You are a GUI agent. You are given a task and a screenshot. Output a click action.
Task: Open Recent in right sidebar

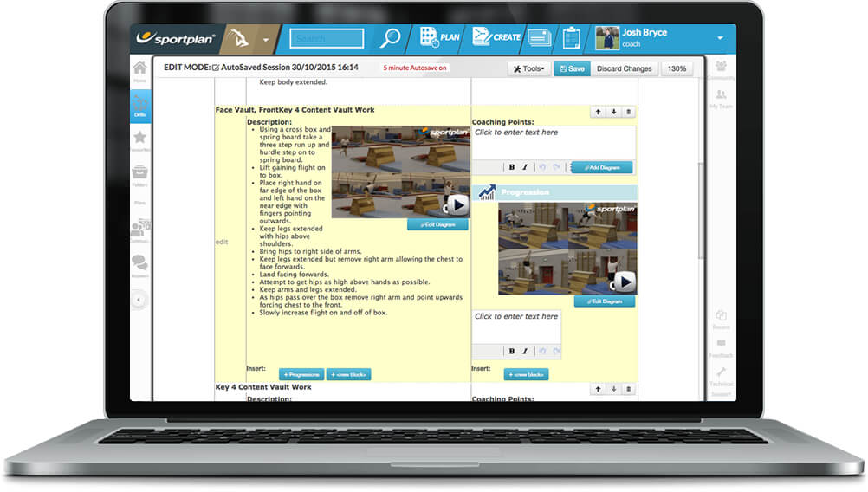[721, 320]
